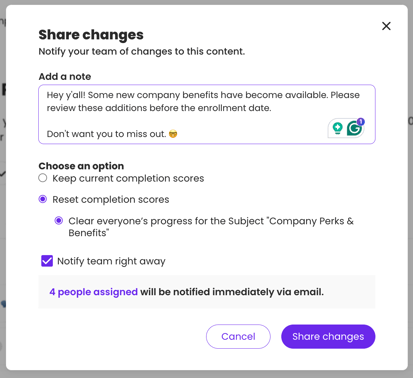This screenshot has width=413, height=378.
Task: Click the Keep current completion scores label text
Action: 128,178
